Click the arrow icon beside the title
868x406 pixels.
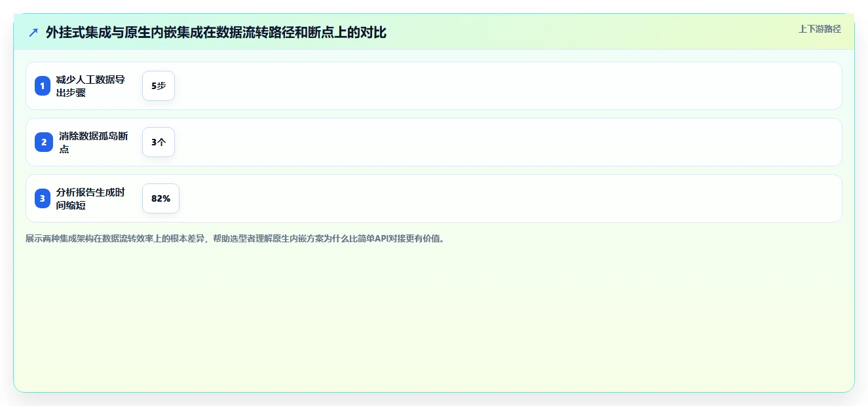(33, 33)
